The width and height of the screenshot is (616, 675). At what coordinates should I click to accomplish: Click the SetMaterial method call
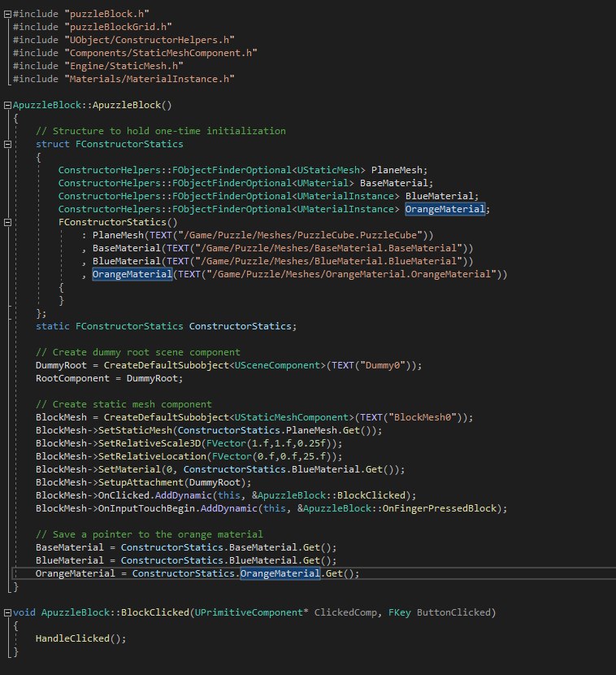click(129, 469)
